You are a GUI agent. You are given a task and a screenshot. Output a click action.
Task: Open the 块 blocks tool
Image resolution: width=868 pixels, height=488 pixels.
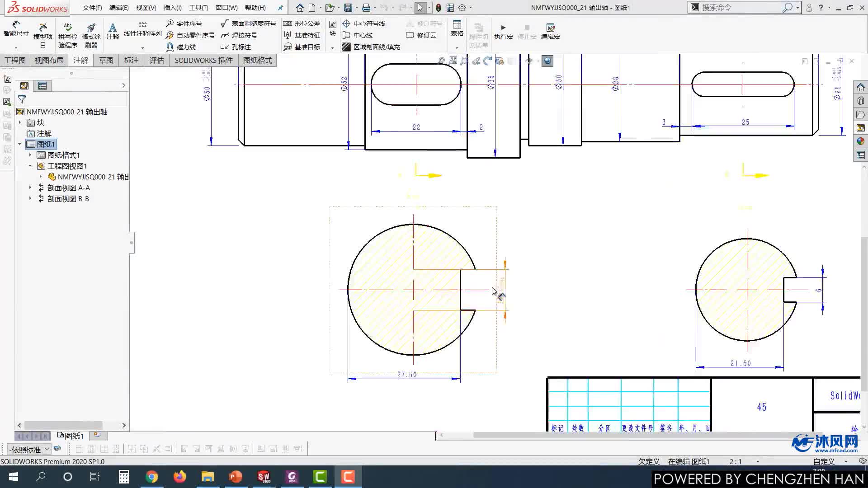pyautogui.click(x=333, y=28)
